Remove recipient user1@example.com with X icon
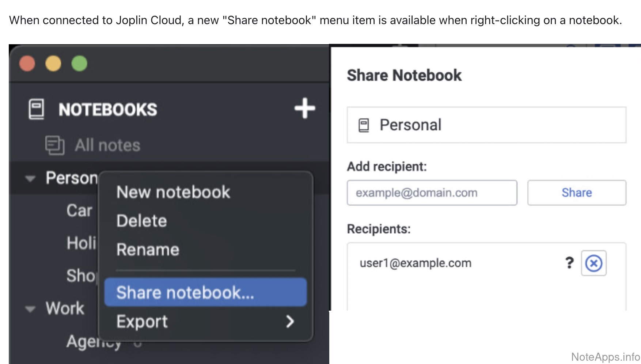This screenshot has width=641, height=364. point(593,263)
